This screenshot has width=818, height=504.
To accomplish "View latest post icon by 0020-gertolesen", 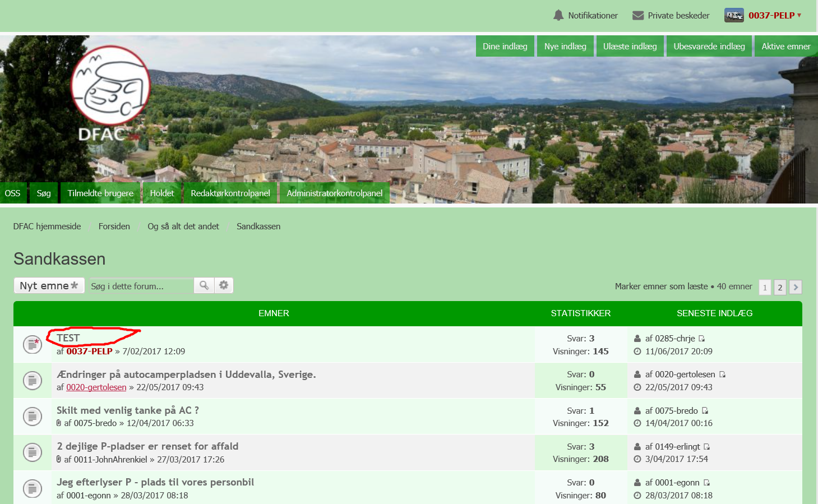I will pyautogui.click(x=722, y=374).
